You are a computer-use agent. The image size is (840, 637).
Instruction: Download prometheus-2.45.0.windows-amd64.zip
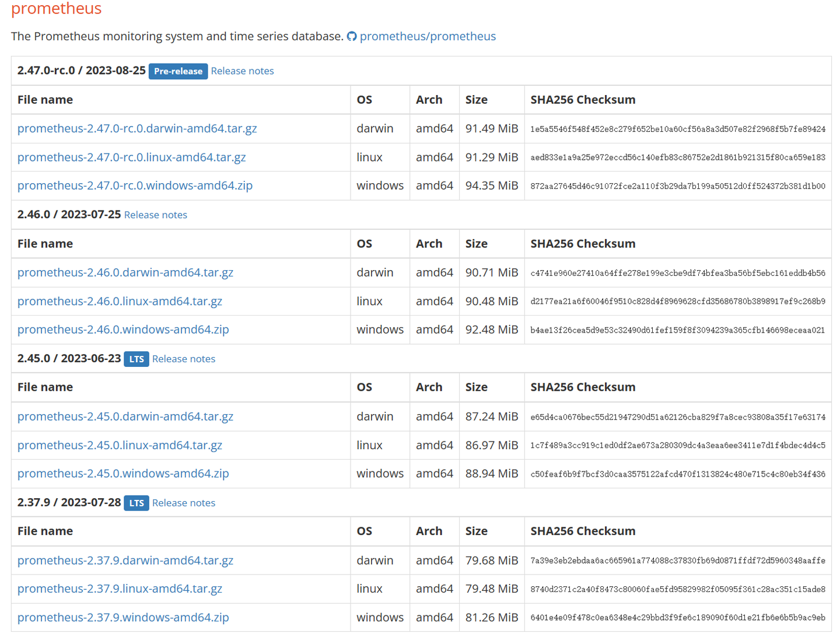(123, 474)
